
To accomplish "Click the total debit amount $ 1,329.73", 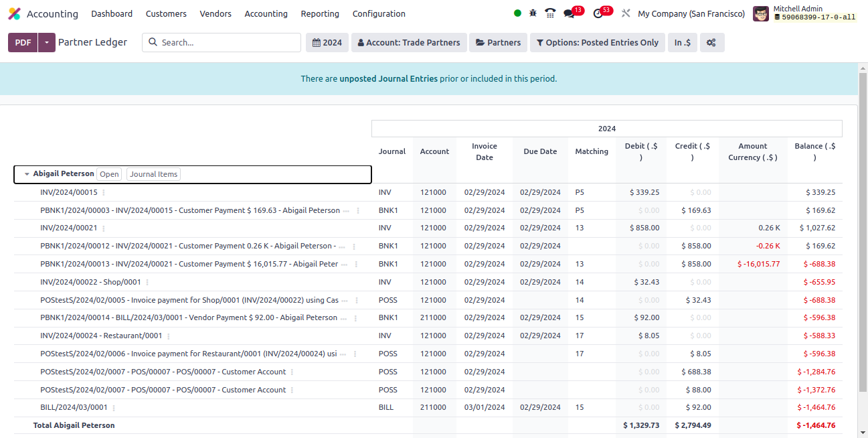I will [x=641, y=425].
